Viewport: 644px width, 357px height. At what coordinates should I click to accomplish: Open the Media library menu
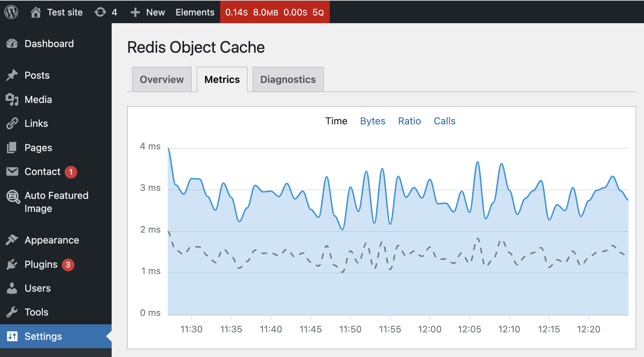(38, 99)
